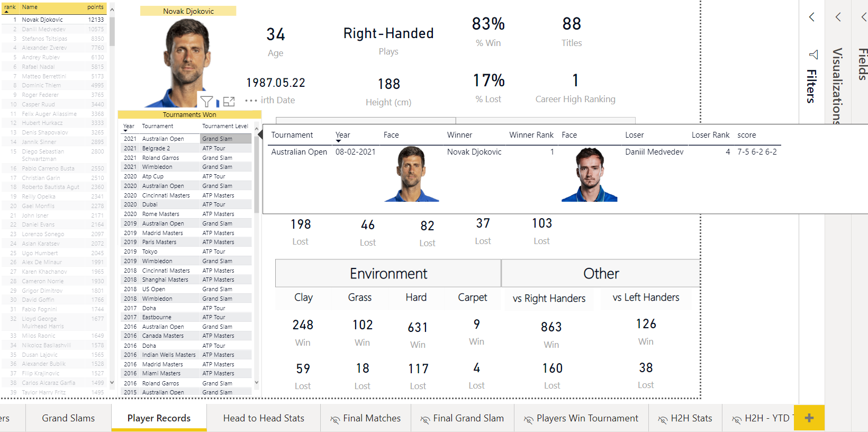This screenshot has width=868, height=432.
Task: Open the Head to Head Stats page
Action: click(x=263, y=418)
